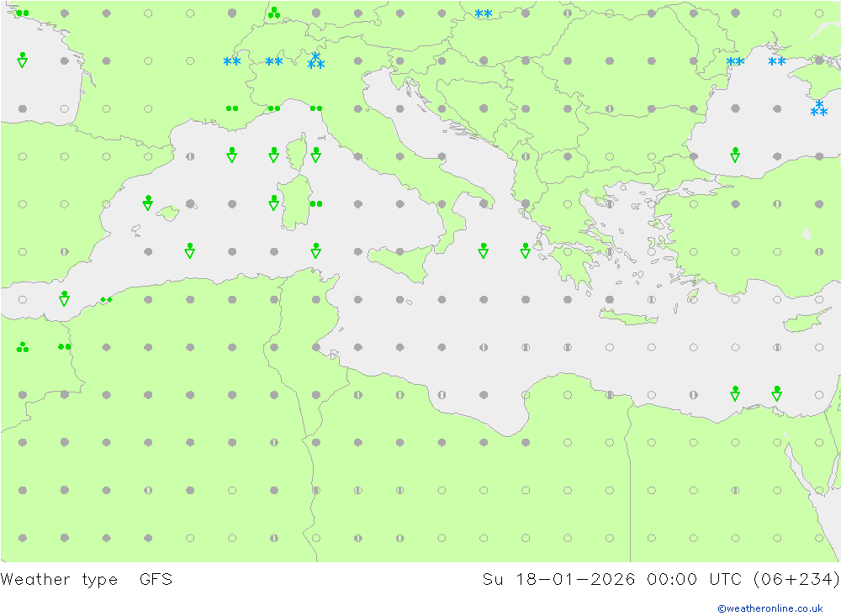Image resolution: width=841 pixels, height=616 pixels.
Task: Click the shower symbol immediately east of Corsica
Action: (x=316, y=155)
